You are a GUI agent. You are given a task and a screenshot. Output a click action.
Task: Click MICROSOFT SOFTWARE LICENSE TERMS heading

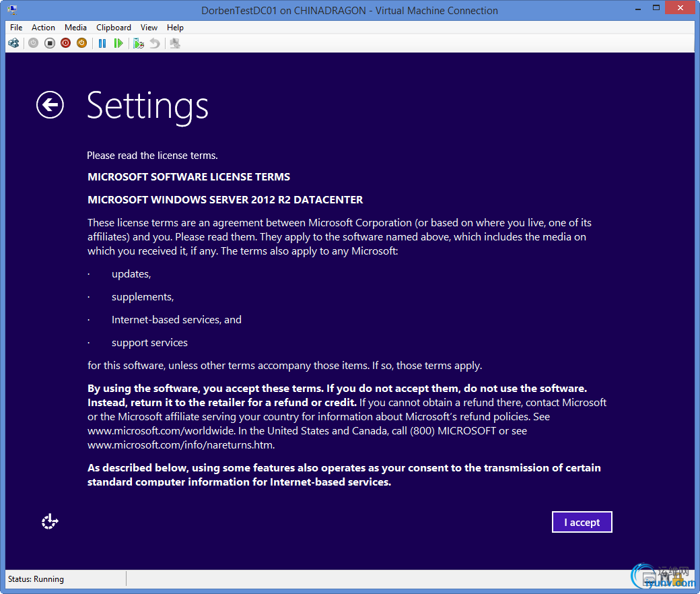(x=189, y=177)
